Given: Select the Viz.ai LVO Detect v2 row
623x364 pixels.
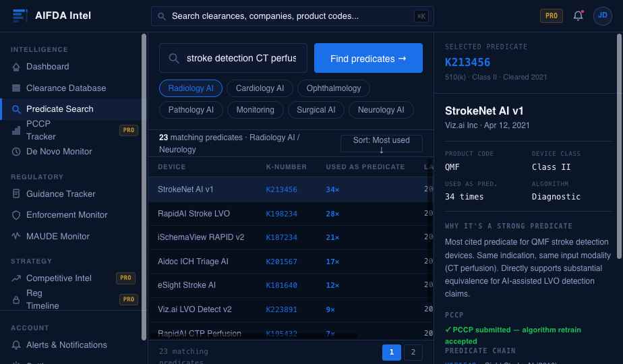Looking at the screenshot, I should tap(291, 309).
